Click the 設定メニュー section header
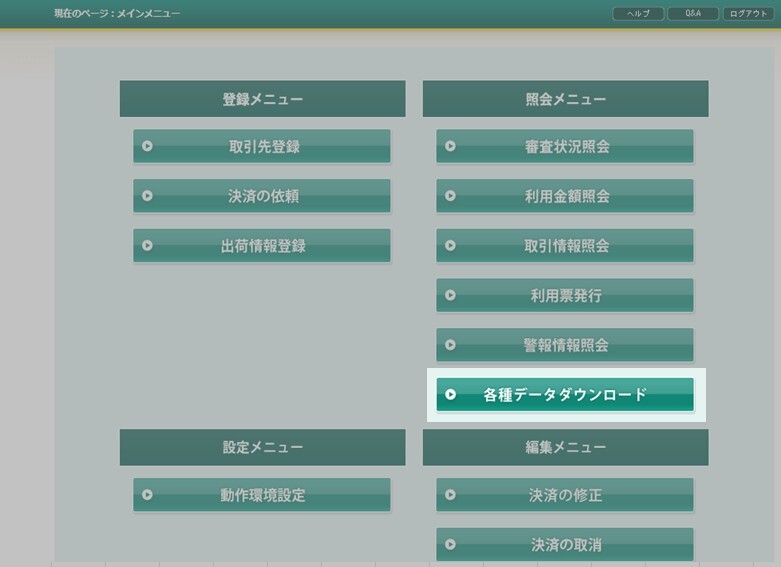Screen dimensions: 781x567 262,447
